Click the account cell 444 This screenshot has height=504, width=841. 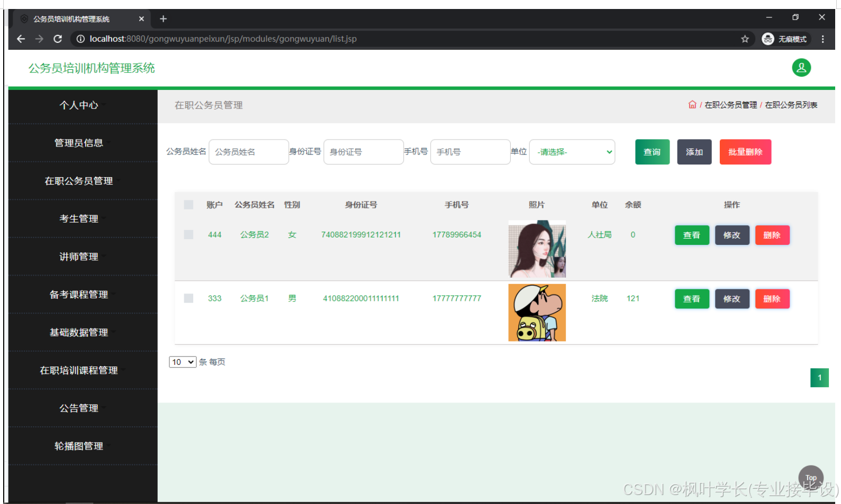214,235
